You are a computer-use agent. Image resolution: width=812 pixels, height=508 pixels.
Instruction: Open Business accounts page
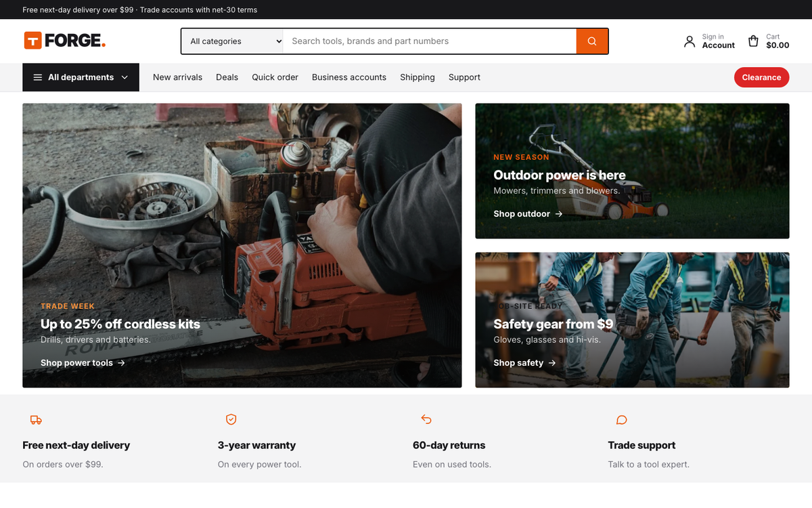tap(349, 77)
